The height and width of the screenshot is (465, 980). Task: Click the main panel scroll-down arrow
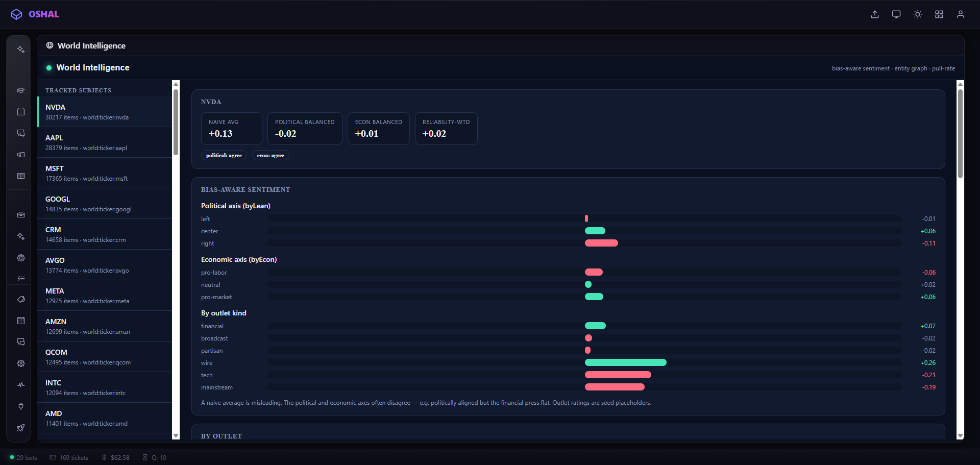pos(960,435)
